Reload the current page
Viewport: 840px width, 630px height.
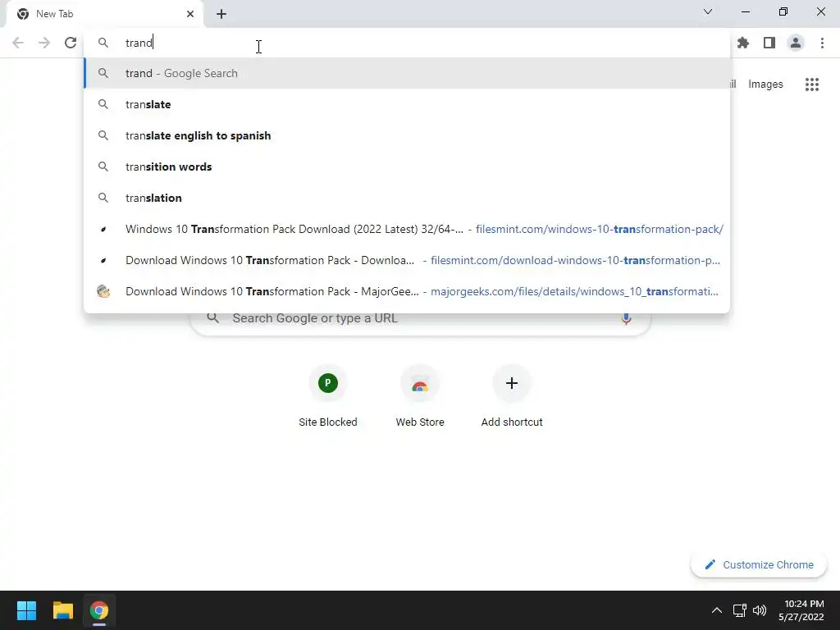point(71,43)
